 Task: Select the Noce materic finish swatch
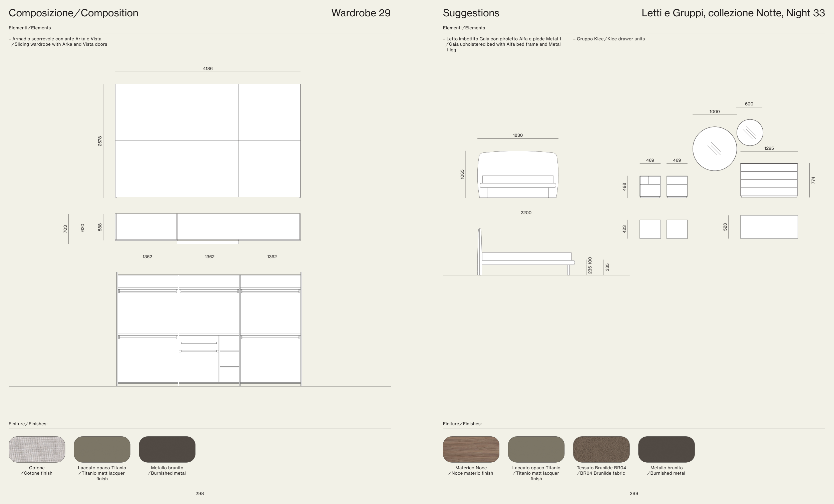[x=471, y=449]
